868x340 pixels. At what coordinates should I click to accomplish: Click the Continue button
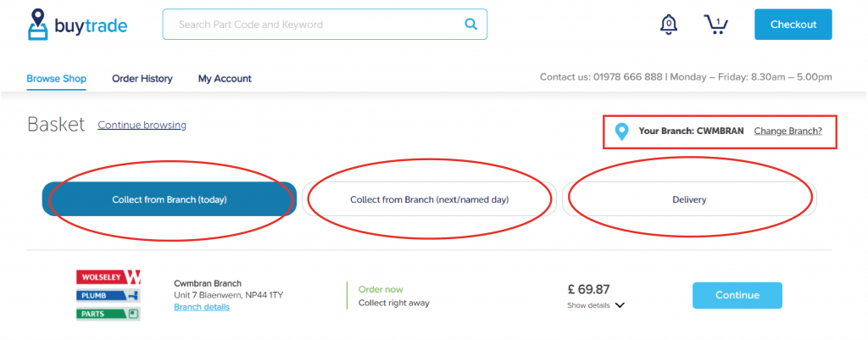click(737, 295)
